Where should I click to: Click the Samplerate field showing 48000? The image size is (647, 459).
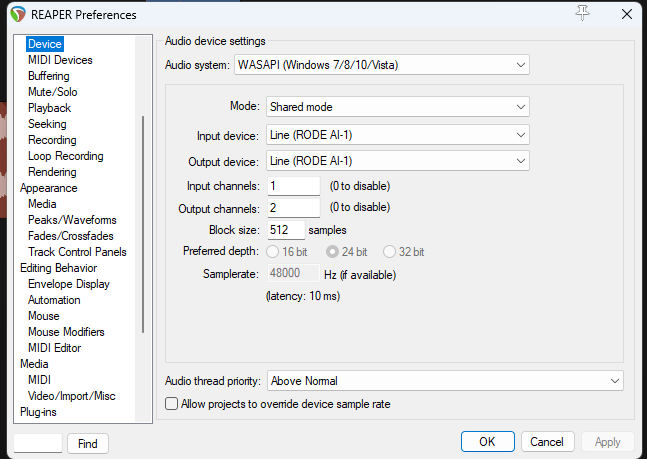[293, 273]
